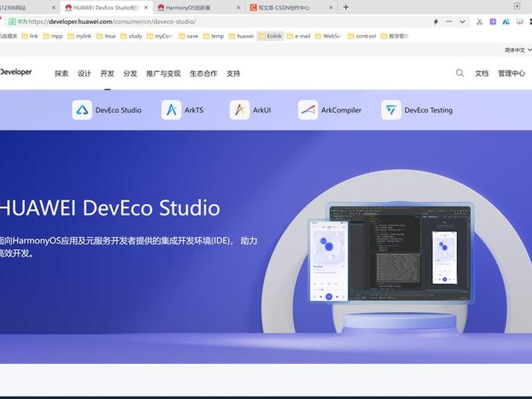The height and width of the screenshot is (399, 532).
Task: Open the ArkTS product icon
Action: (x=172, y=110)
